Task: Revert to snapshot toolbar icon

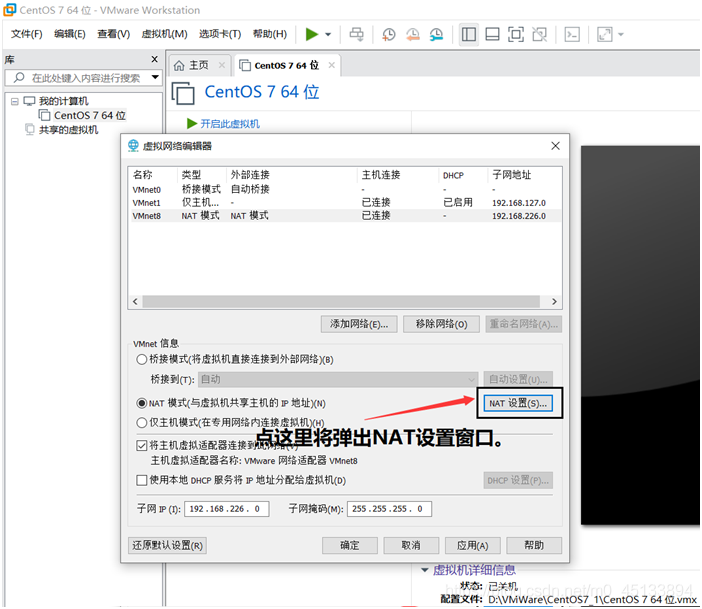Action: click(x=412, y=34)
